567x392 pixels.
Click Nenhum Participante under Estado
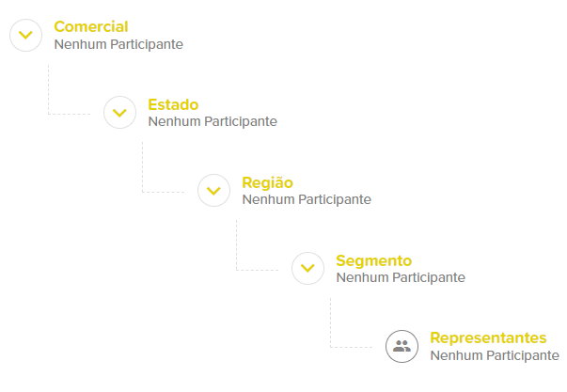213,121
